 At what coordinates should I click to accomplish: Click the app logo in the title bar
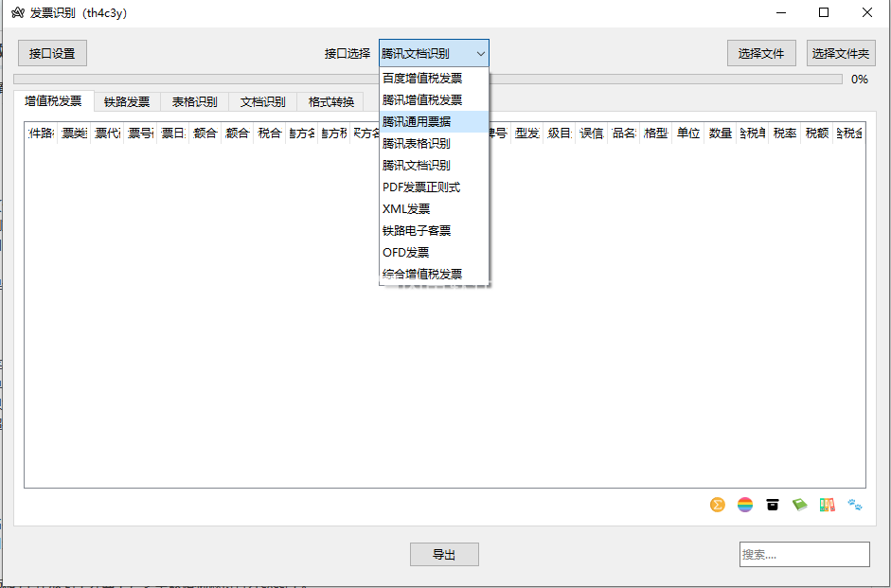click(x=18, y=12)
